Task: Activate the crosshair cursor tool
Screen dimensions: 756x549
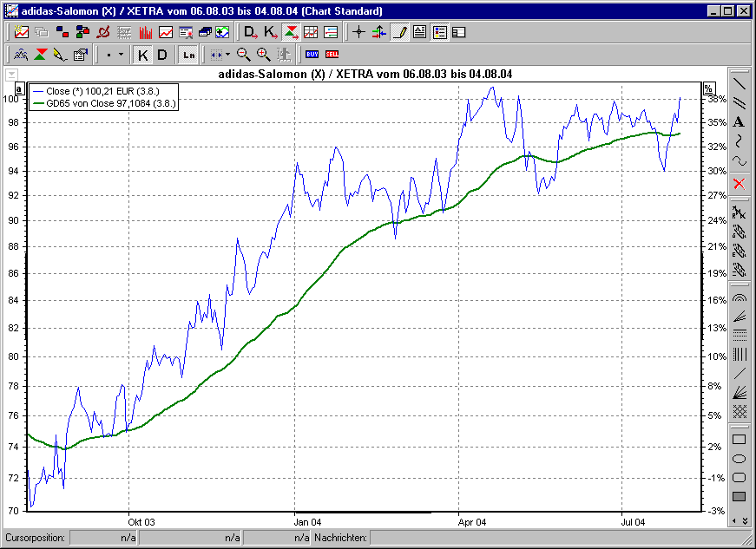Action: (x=358, y=32)
